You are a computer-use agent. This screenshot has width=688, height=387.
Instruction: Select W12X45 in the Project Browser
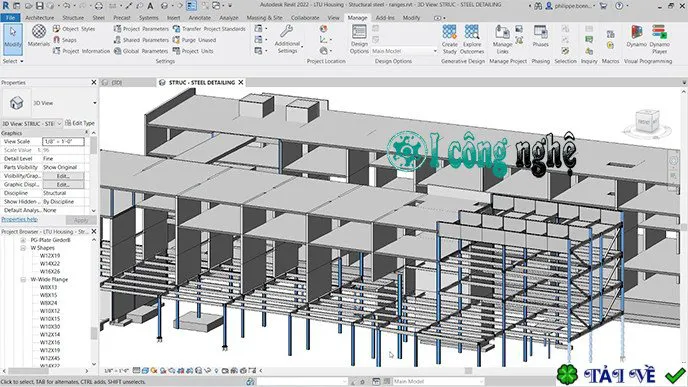point(50,358)
